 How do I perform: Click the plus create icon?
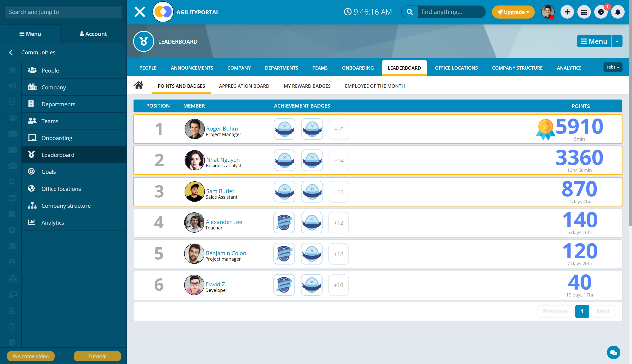pyautogui.click(x=567, y=12)
